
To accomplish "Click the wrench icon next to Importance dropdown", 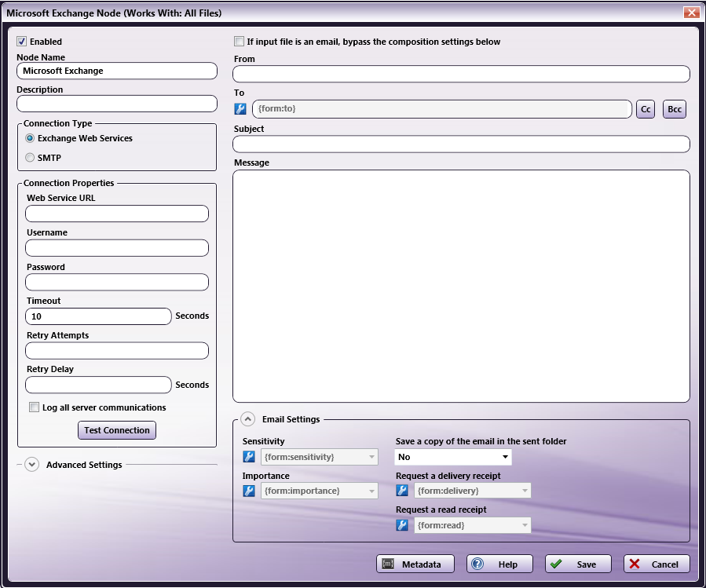I will [249, 491].
